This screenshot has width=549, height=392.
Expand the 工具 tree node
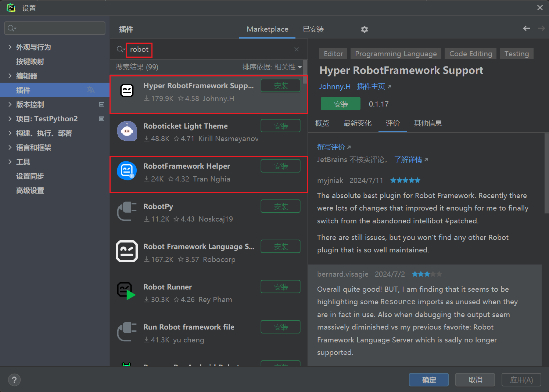click(10, 162)
